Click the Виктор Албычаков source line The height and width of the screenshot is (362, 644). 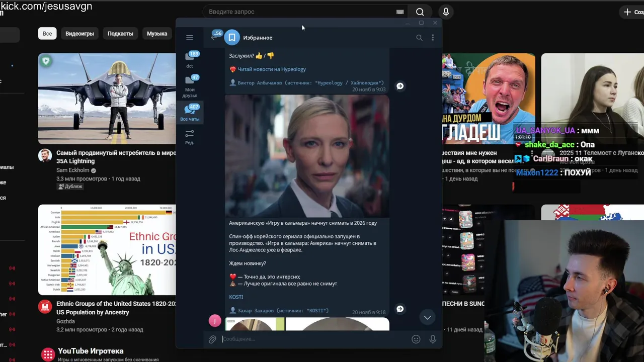click(x=306, y=82)
